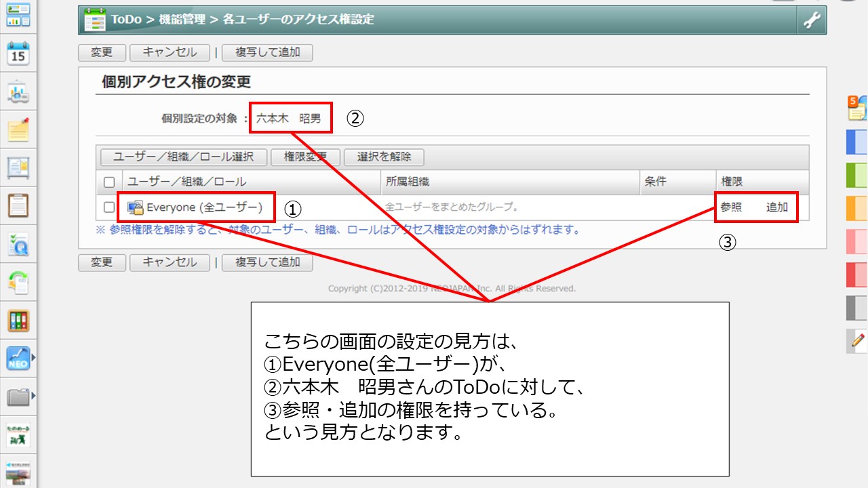
Task: Pick the red sticky note color
Action: [x=857, y=275]
